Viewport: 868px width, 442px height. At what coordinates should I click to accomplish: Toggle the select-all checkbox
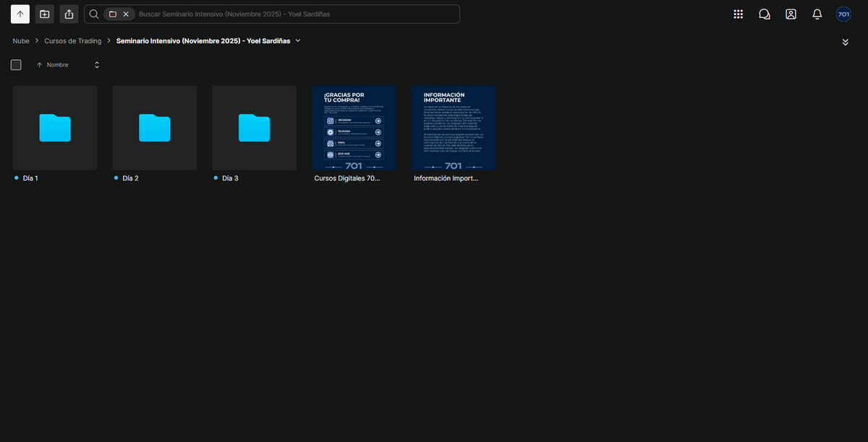click(x=16, y=65)
